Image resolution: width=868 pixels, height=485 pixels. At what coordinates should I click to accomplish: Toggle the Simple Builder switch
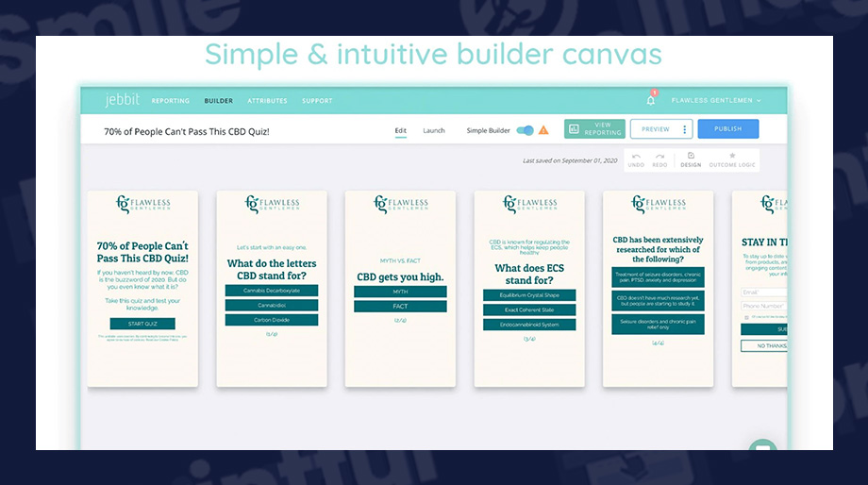point(525,130)
